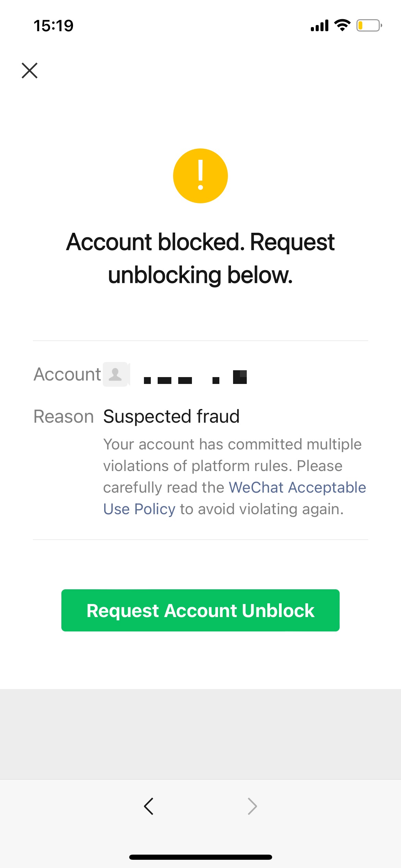Image resolution: width=401 pixels, height=868 pixels.
Task: Click the X to dismiss this screen
Action: pyautogui.click(x=30, y=71)
